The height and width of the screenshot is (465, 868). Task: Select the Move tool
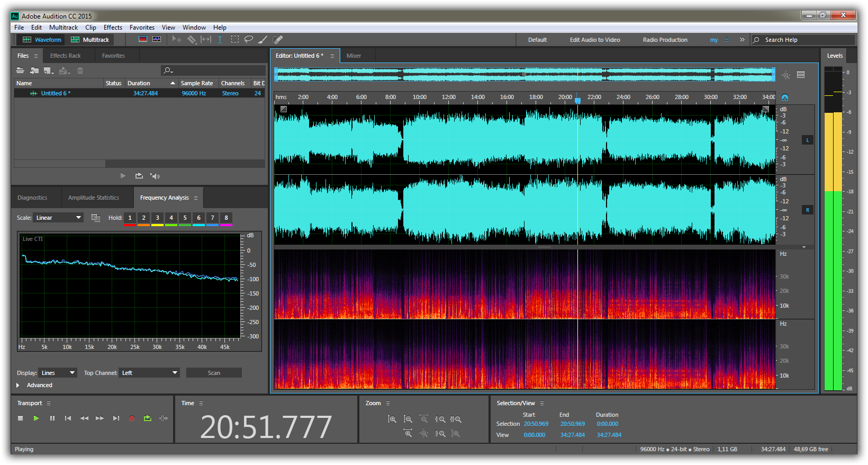coord(177,39)
